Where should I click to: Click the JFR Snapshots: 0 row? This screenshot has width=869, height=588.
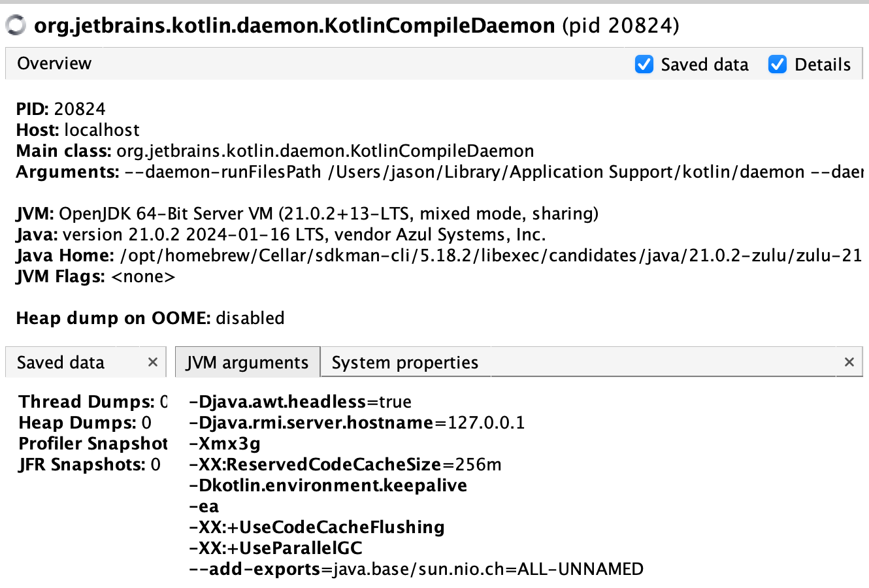coord(90,465)
